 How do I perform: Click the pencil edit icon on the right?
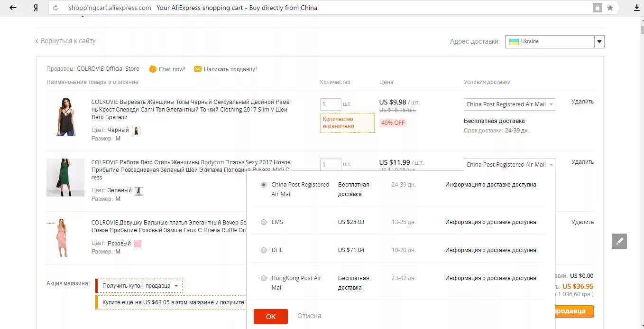(619, 241)
